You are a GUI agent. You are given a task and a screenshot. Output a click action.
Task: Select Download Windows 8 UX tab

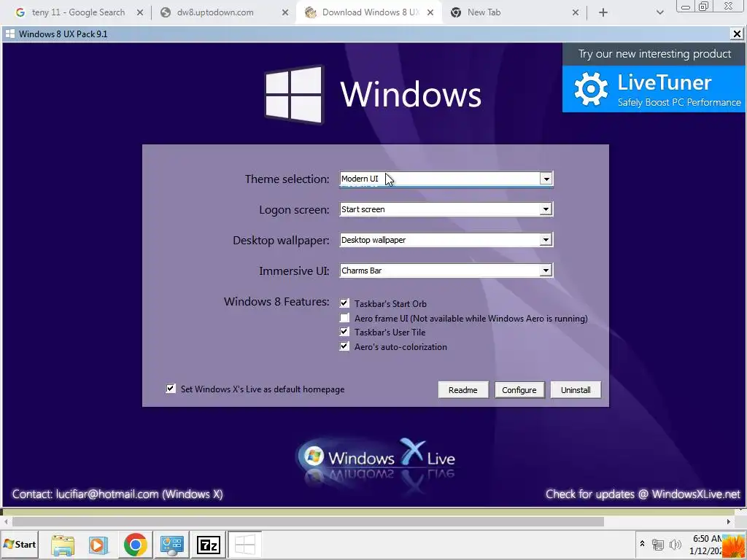point(370,12)
